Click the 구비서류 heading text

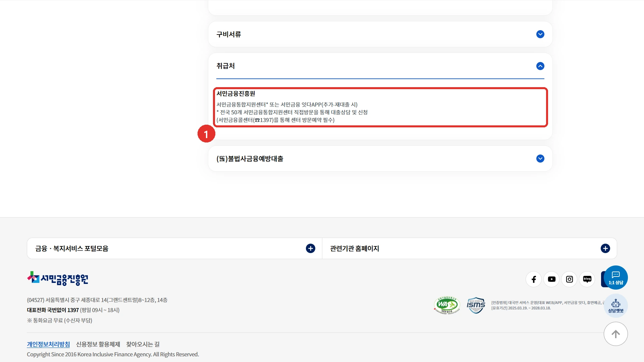click(x=229, y=34)
